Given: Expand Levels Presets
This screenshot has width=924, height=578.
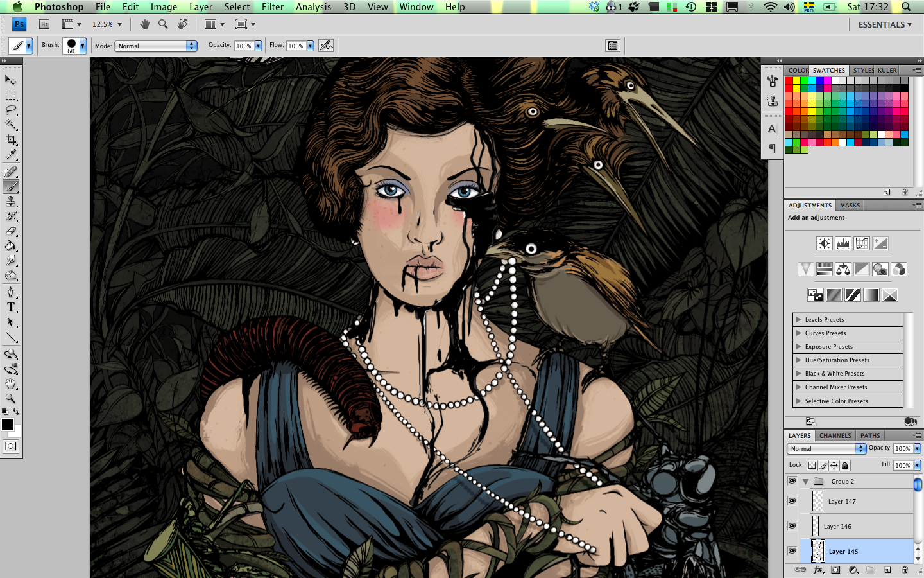Looking at the screenshot, I should click(798, 319).
